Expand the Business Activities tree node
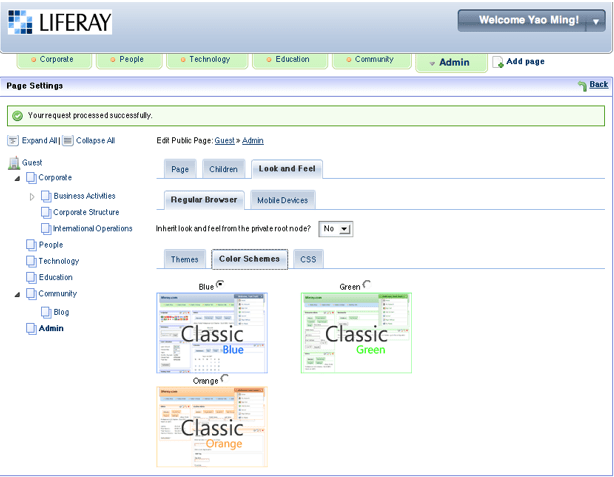The width and height of the screenshot is (614, 477). pos(32,197)
